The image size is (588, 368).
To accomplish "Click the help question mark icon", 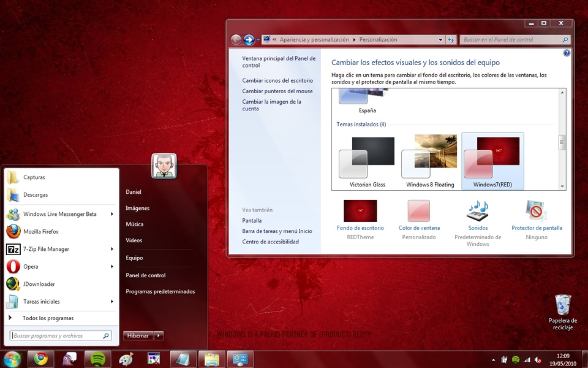I will [567, 53].
